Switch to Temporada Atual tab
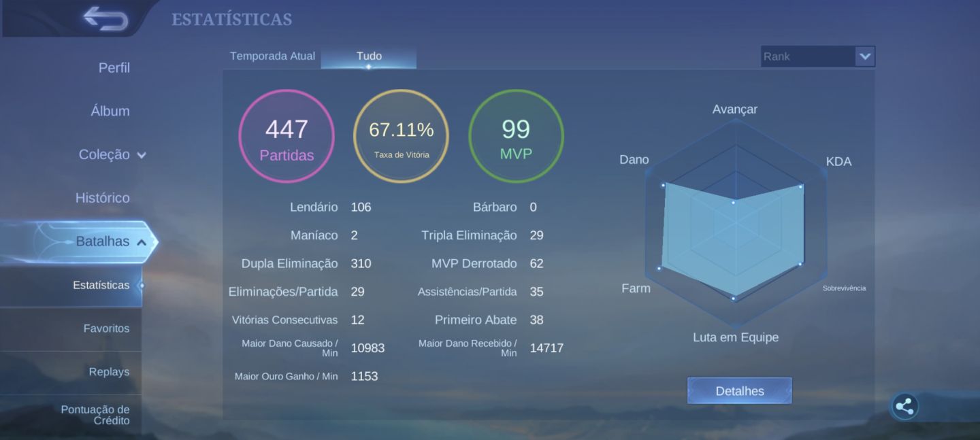 click(272, 56)
